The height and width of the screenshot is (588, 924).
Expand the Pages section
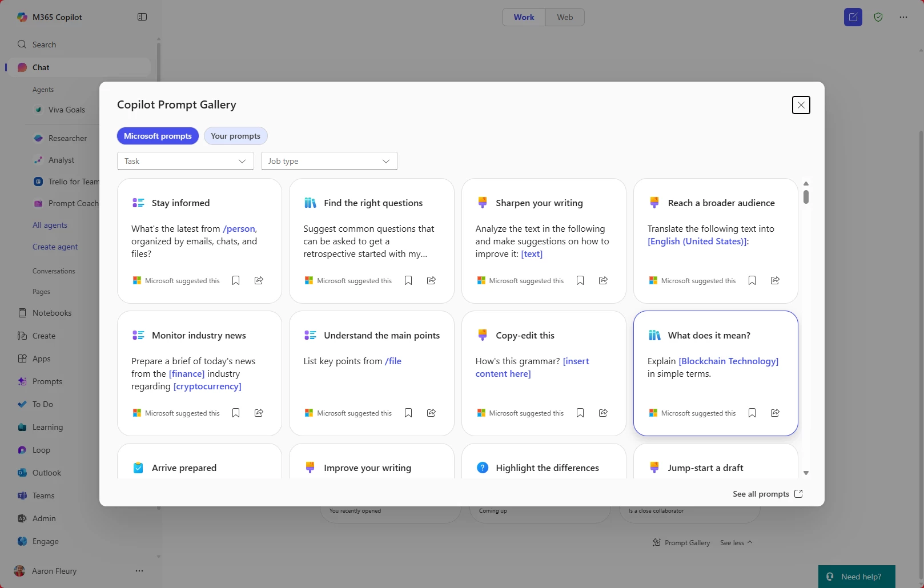[41, 292]
